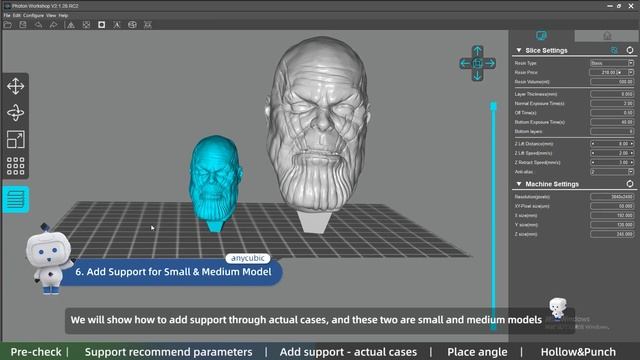Click the left arrow of view navigator
Screen dimensions: 640x360
tap(465, 63)
